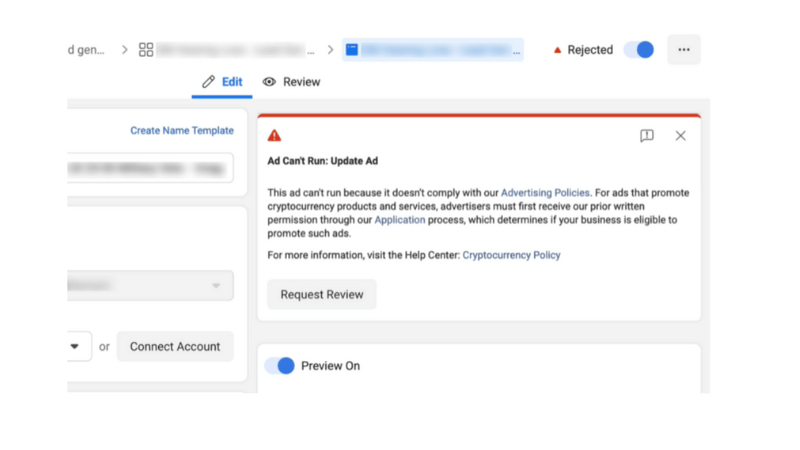Dismiss the Ad Can't Run notice
Image resolution: width=800 pixels, height=450 pixels.
(x=680, y=136)
